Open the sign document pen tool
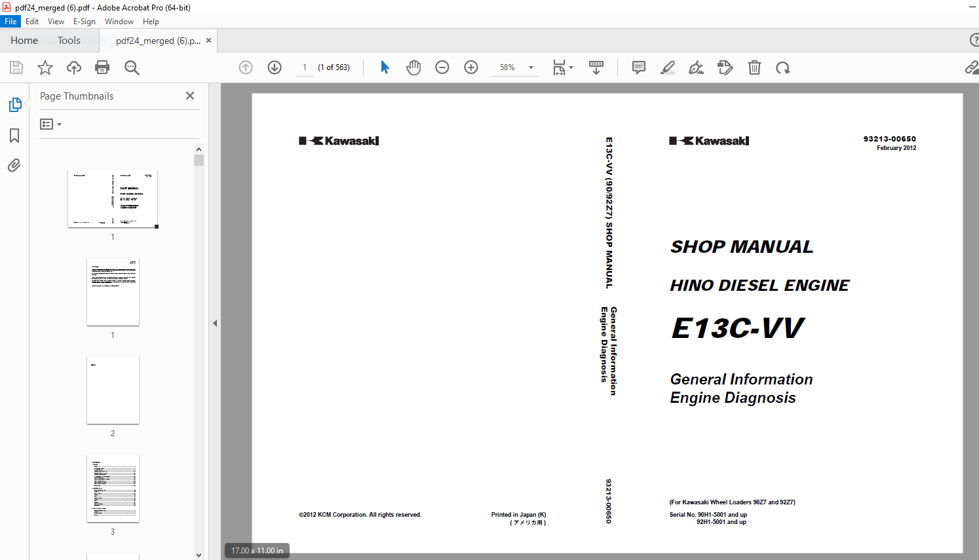This screenshot has height=560, width=979. pos(697,67)
